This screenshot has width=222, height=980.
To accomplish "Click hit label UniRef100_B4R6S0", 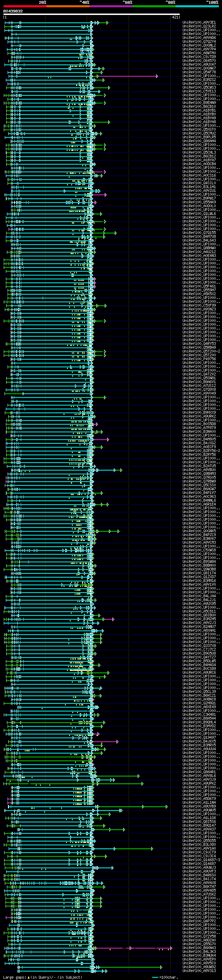I will (199, 875).
